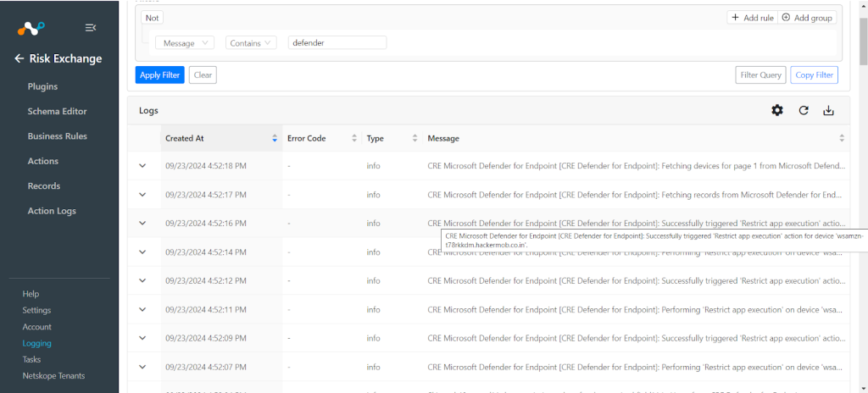Click the 09/23/2024 4:52:16 PM timestamp
This screenshot has height=393, width=868.
[x=206, y=223]
